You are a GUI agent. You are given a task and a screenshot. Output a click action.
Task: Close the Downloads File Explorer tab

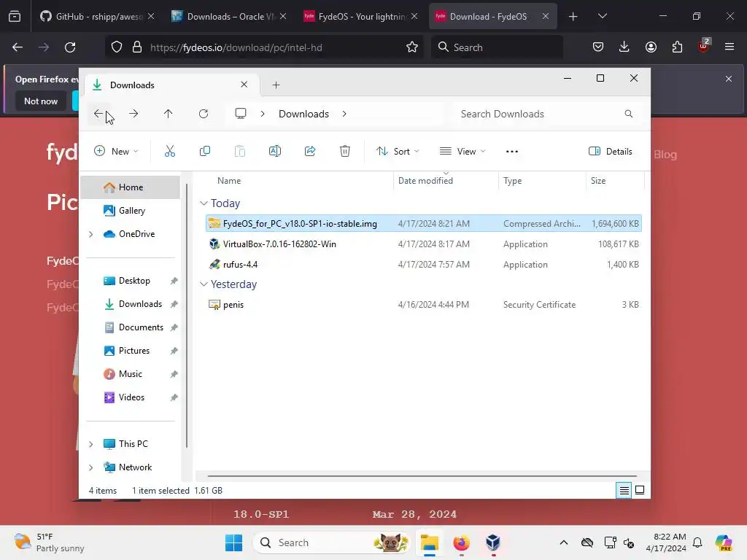point(244,85)
